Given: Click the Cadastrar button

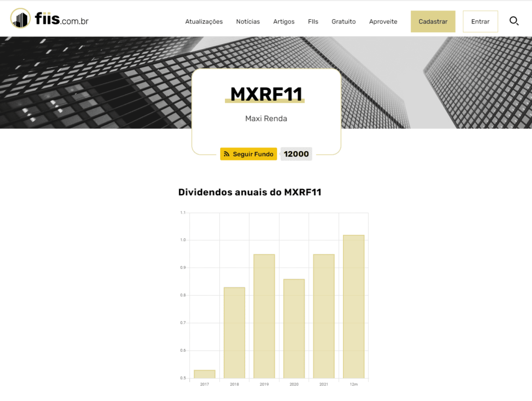Looking at the screenshot, I should point(433,21).
